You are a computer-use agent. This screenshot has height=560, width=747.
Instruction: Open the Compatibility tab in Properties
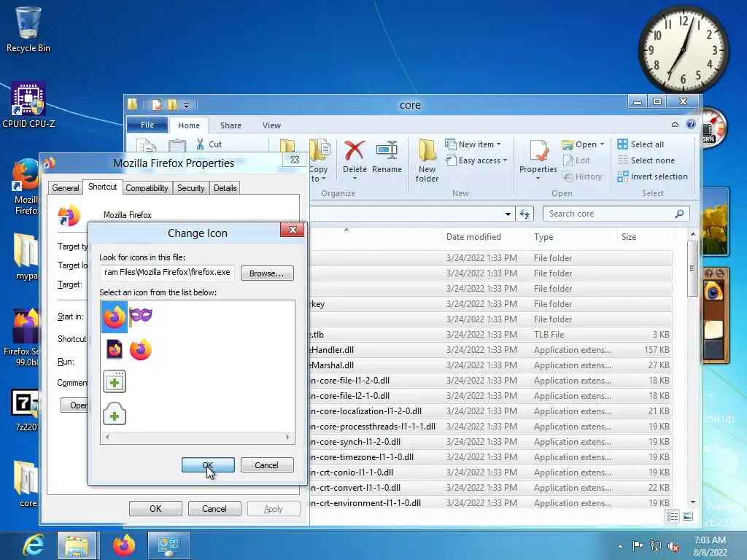[147, 188]
